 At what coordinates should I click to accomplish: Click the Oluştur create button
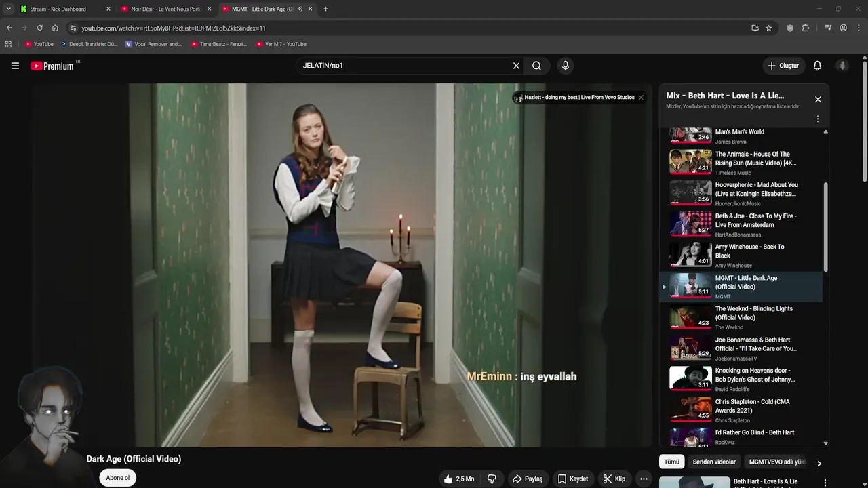[783, 66]
